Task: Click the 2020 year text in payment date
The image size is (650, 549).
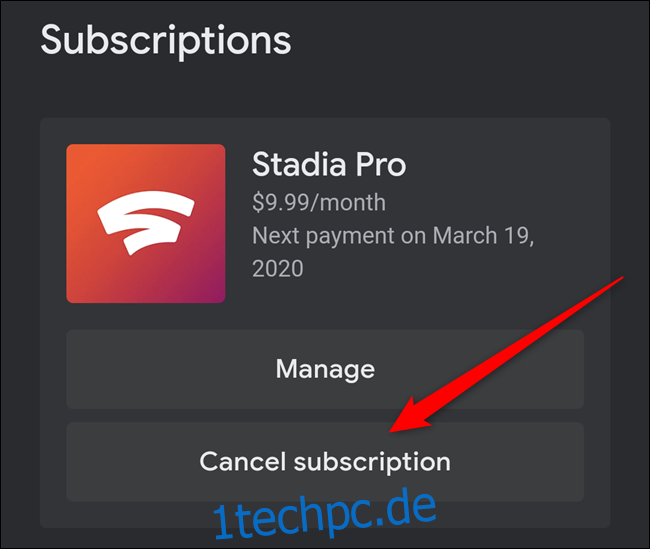Action: click(278, 269)
